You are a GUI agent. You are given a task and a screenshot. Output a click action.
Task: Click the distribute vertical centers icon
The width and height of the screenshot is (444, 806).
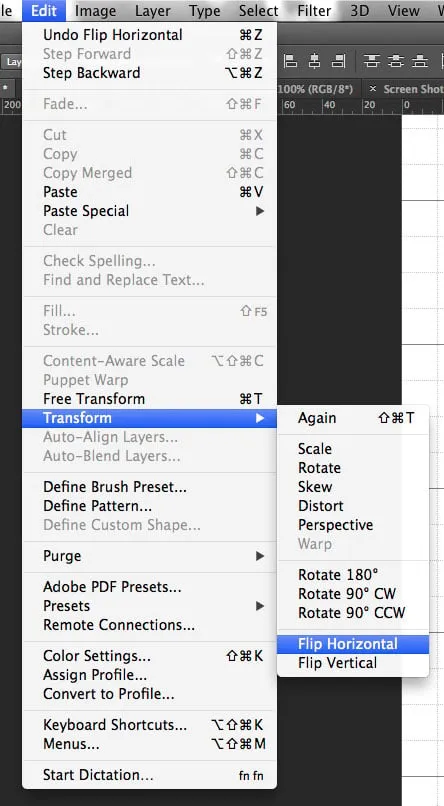[x=396, y=62]
